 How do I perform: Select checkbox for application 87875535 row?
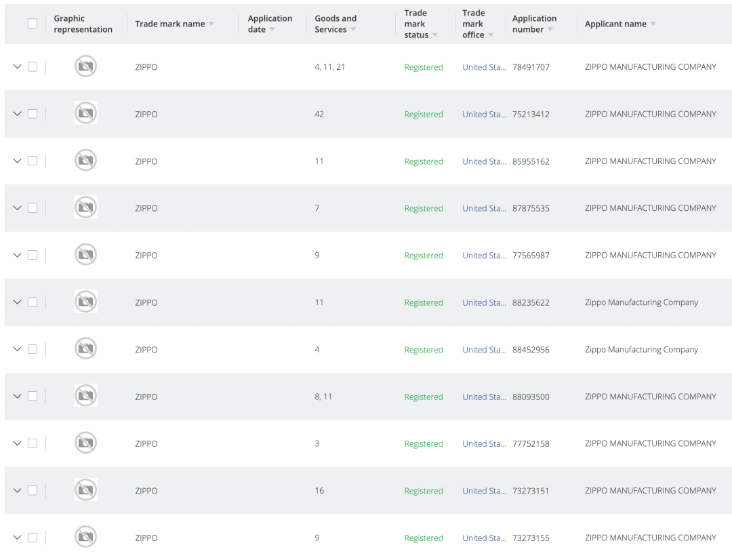[x=33, y=208]
